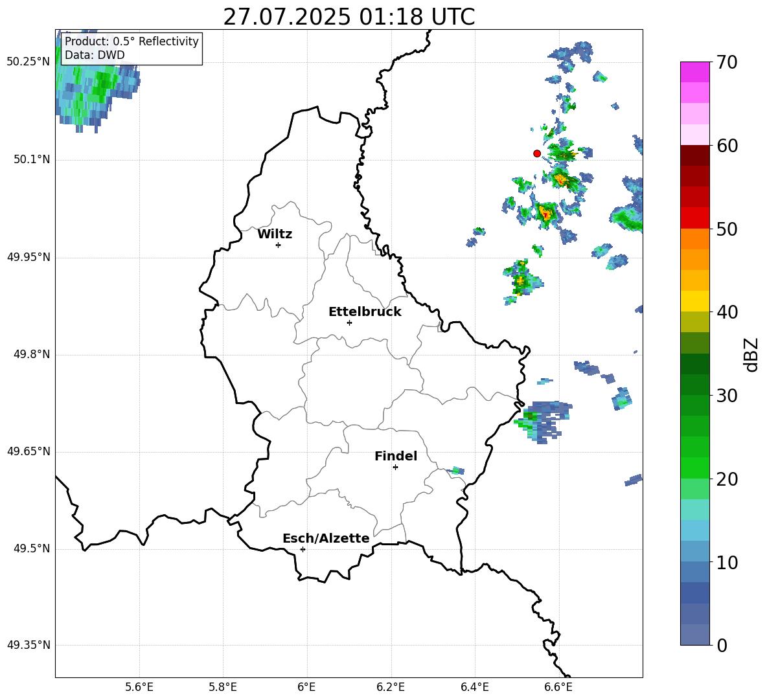Click the Findel station cross marker
Screen dimensions: 767x700
395,468
